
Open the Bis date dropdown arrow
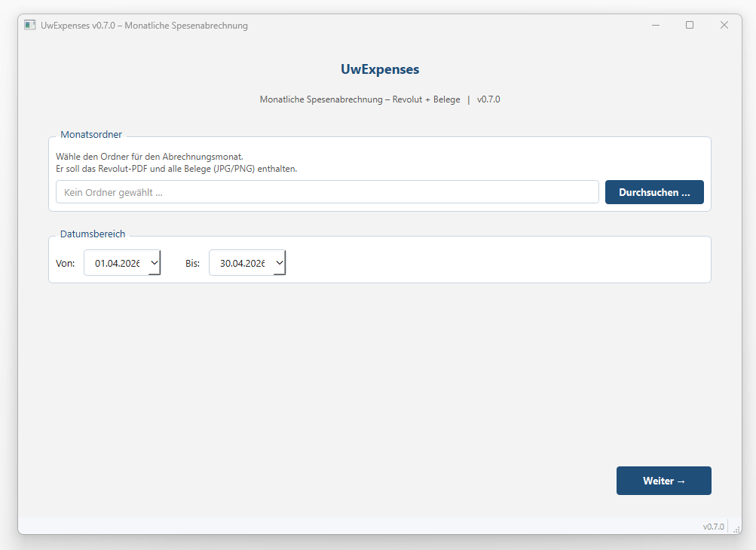point(280,263)
